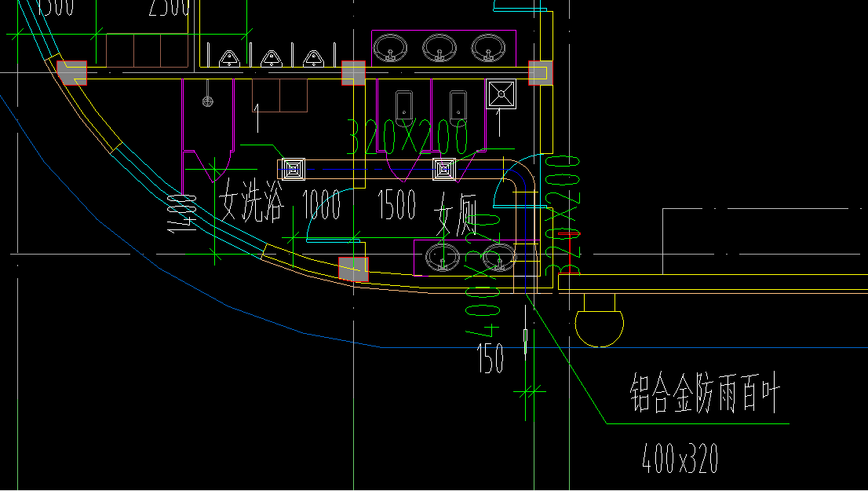Select the 150 dimension text
This screenshot has width=868, height=491.
pyautogui.click(x=491, y=359)
